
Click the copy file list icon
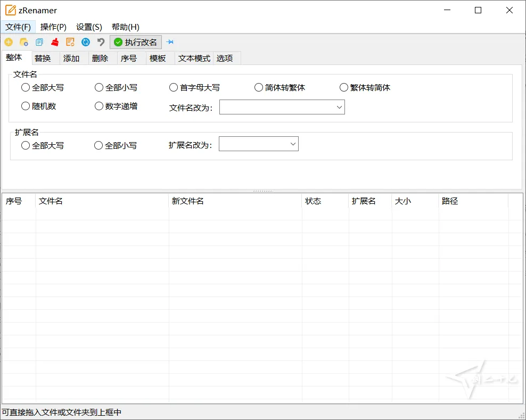coord(39,42)
